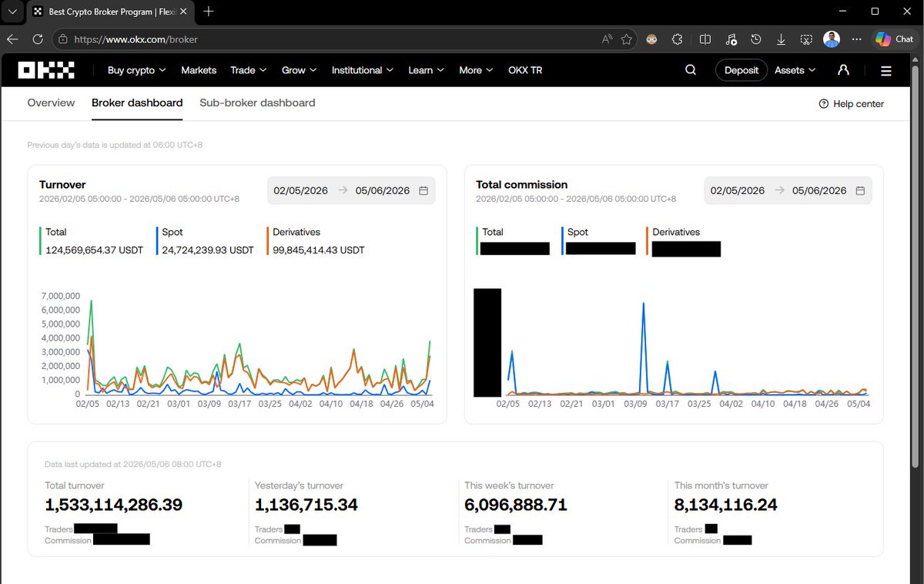The width and height of the screenshot is (924, 584).
Task: Click Turnover total 124,569,654.37 USDT
Action: click(x=95, y=250)
